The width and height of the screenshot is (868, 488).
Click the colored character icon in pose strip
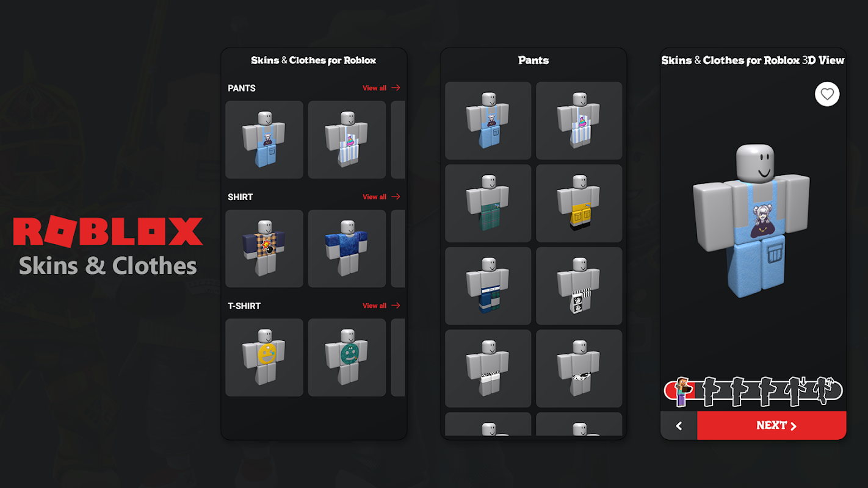click(682, 392)
